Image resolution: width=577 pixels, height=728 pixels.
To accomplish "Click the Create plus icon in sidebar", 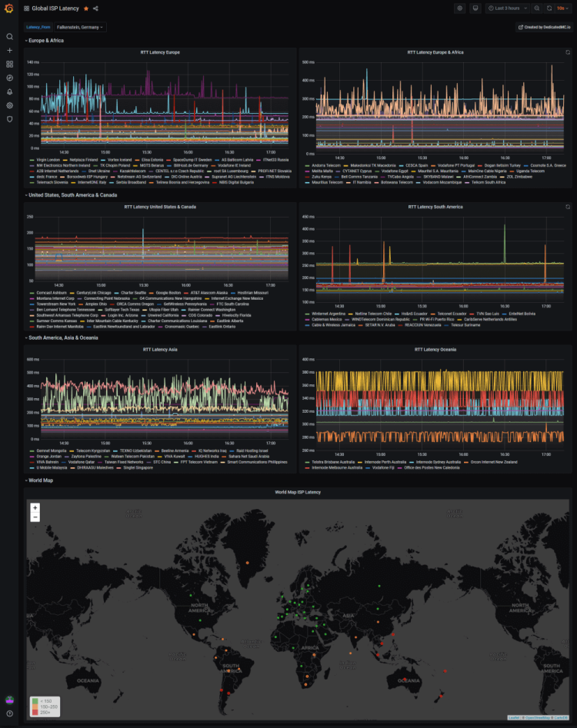I will 9,50.
